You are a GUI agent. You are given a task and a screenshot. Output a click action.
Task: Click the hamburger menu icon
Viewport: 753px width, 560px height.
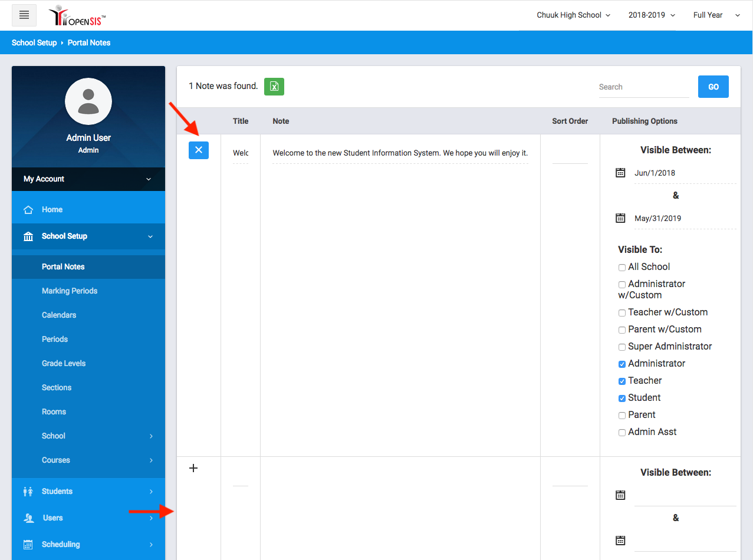coord(24,15)
